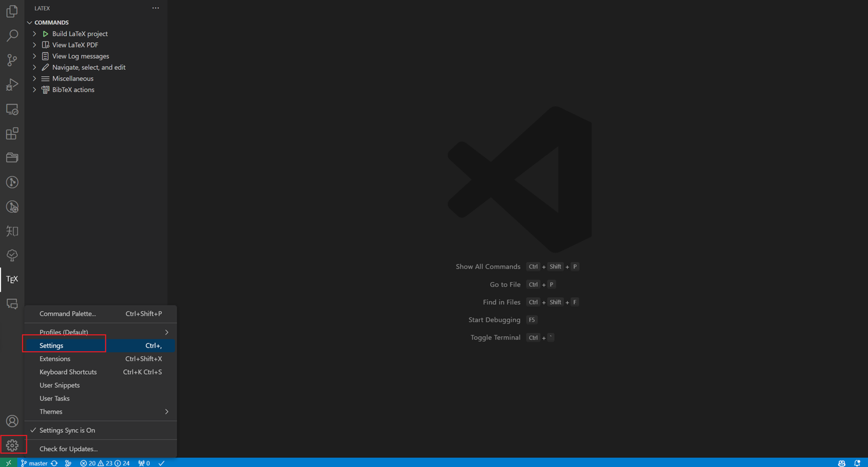This screenshot has height=467, width=868.
Task: Open the Source Control view icon
Action: coord(12,60)
